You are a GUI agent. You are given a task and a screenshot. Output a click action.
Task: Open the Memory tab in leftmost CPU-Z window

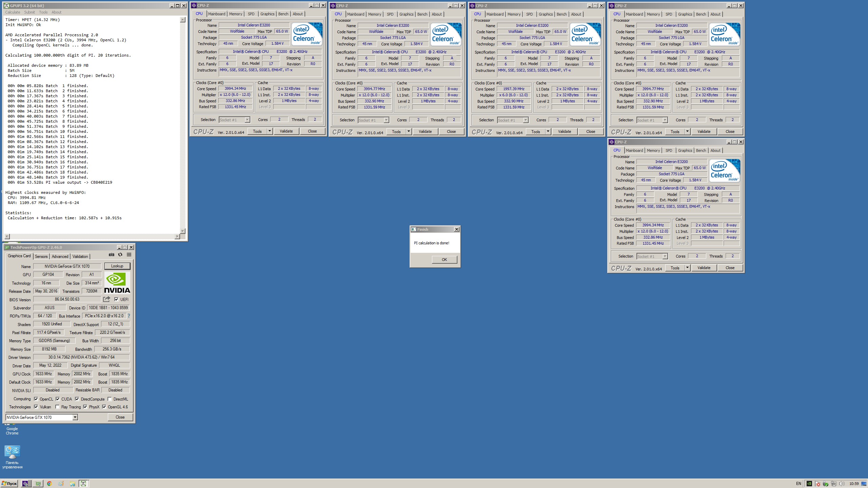pos(236,14)
